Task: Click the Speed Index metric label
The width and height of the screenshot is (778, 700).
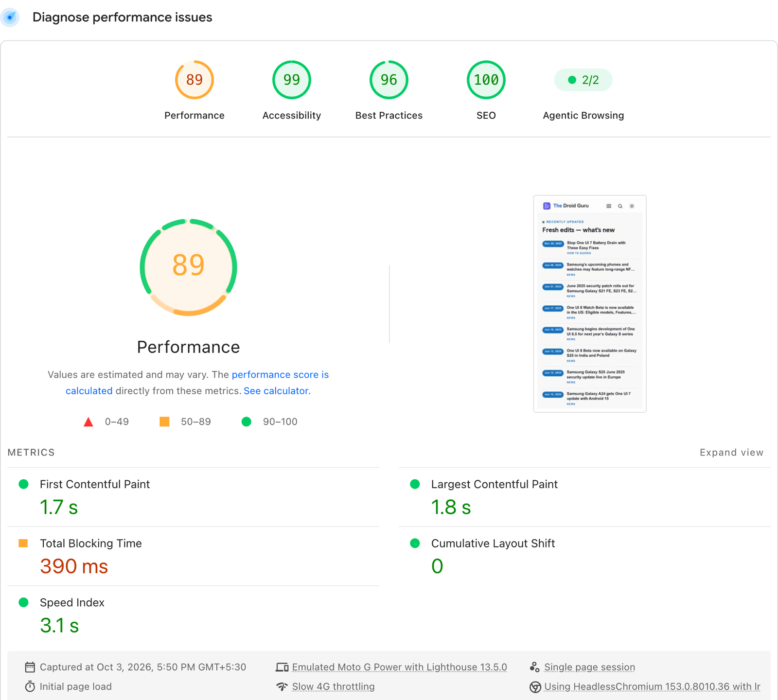Action: pos(72,603)
